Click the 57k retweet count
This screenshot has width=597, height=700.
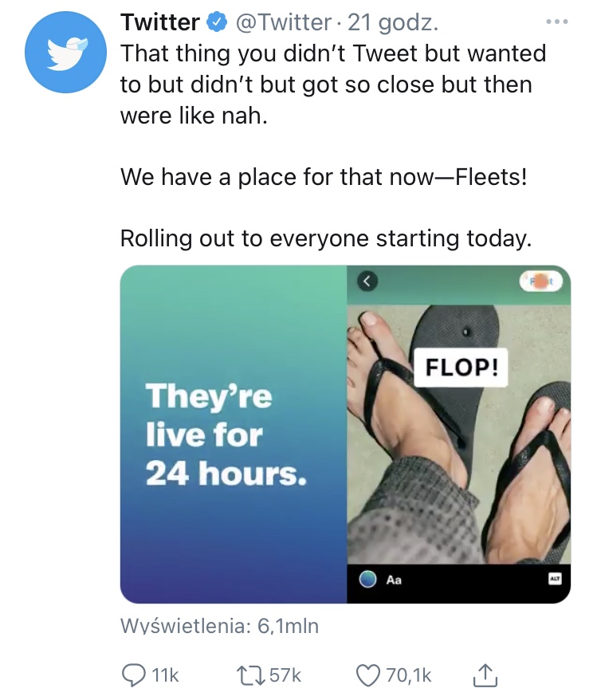[x=285, y=675]
